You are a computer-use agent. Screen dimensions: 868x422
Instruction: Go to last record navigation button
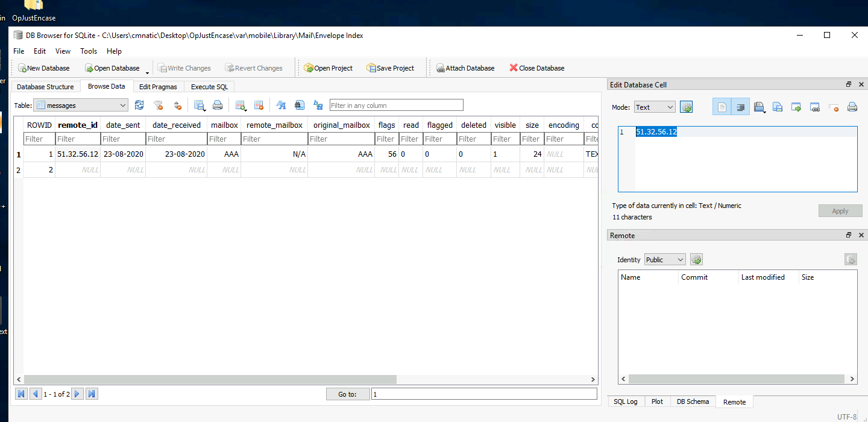pyautogui.click(x=92, y=394)
